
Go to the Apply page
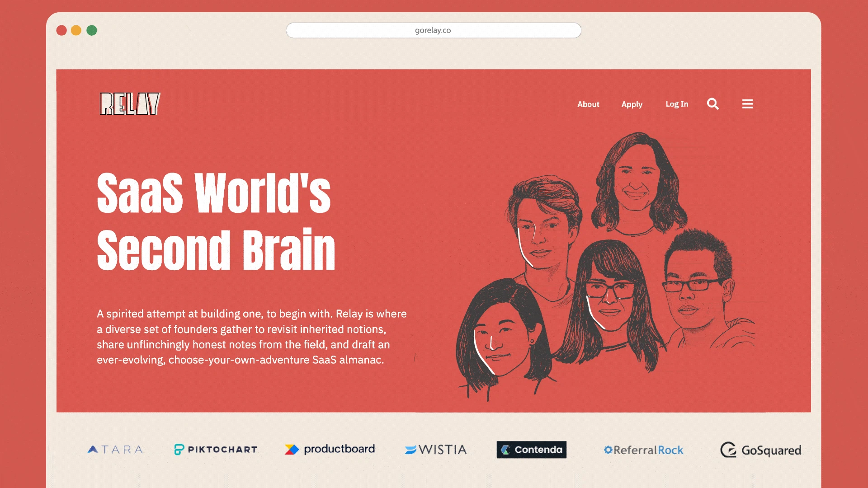coord(632,104)
